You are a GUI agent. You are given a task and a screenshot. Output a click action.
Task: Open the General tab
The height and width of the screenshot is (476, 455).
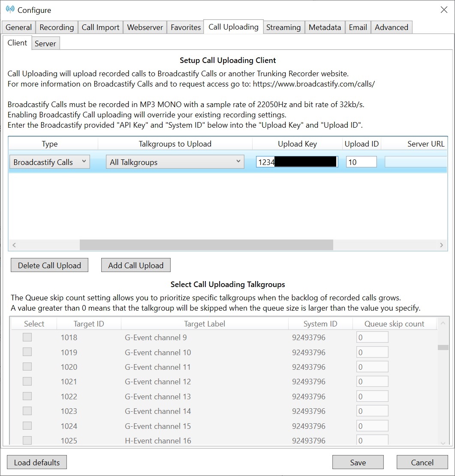click(x=18, y=27)
